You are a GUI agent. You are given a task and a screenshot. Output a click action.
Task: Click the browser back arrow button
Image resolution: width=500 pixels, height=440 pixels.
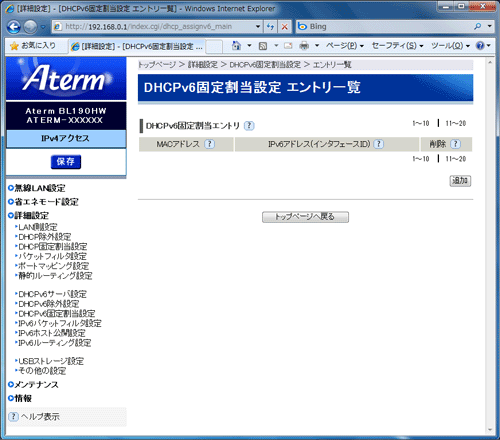pyautogui.click(x=14, y=27)
